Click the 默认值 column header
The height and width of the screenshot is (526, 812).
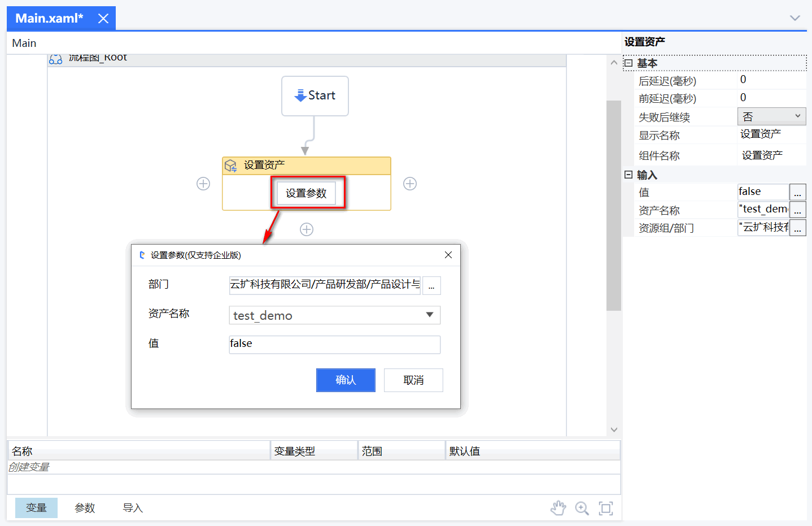(532, 451)
